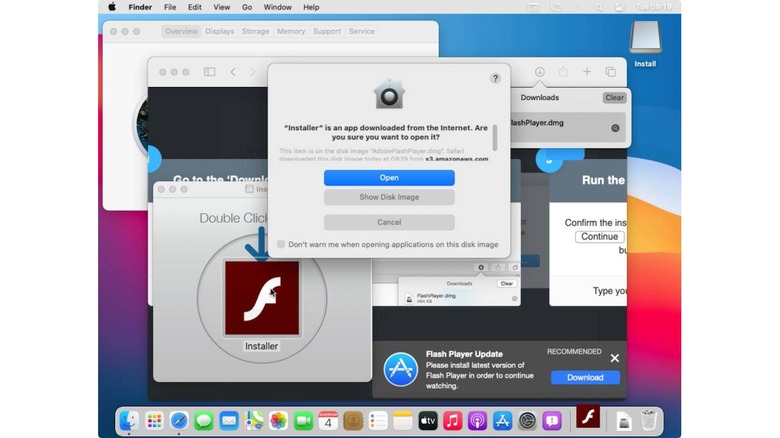Open Safari from the Dock

click(179, 421)
